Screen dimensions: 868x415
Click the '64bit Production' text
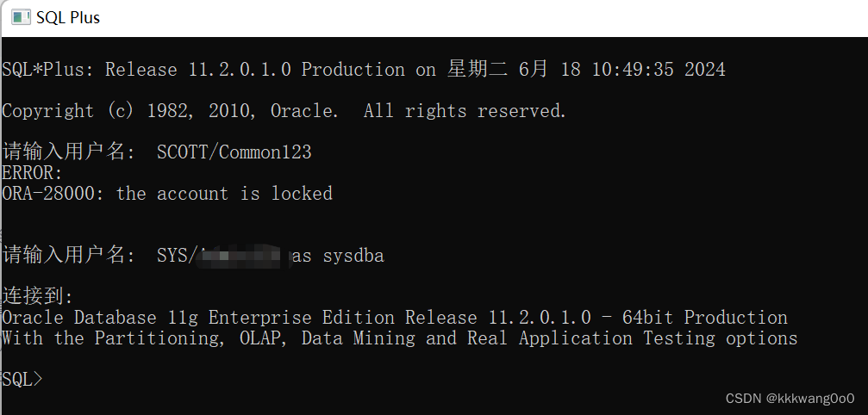(705, 318)
